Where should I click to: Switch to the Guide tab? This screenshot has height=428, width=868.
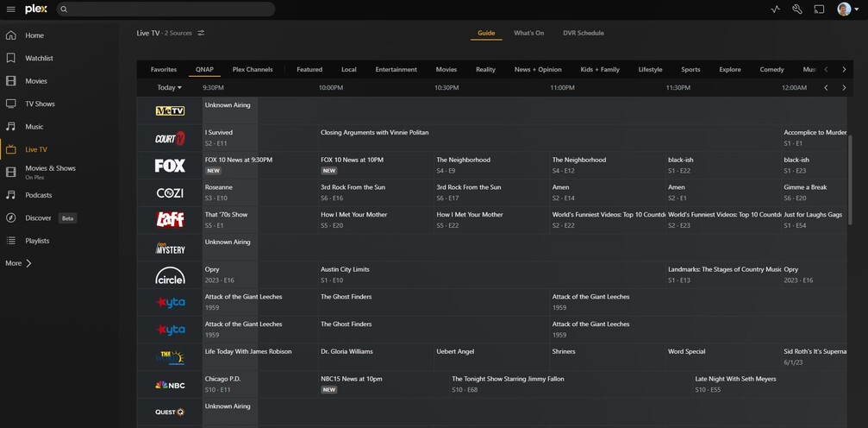coord(486,34)
